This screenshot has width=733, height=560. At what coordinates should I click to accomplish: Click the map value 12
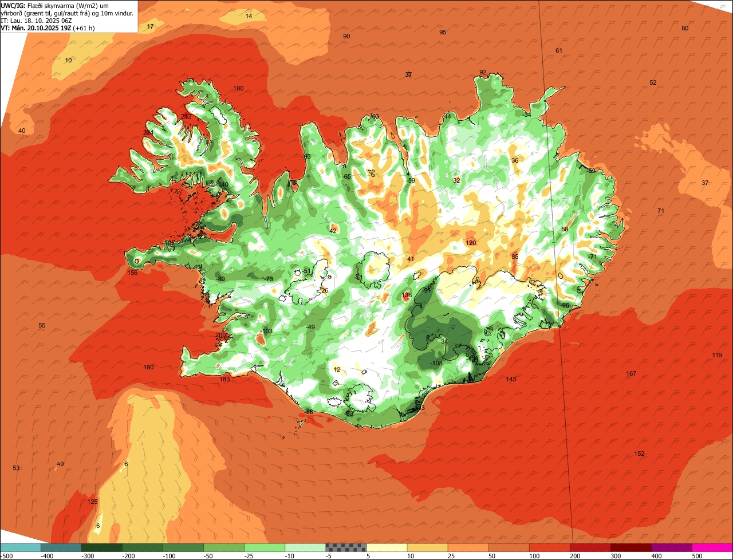click(337, 369)
